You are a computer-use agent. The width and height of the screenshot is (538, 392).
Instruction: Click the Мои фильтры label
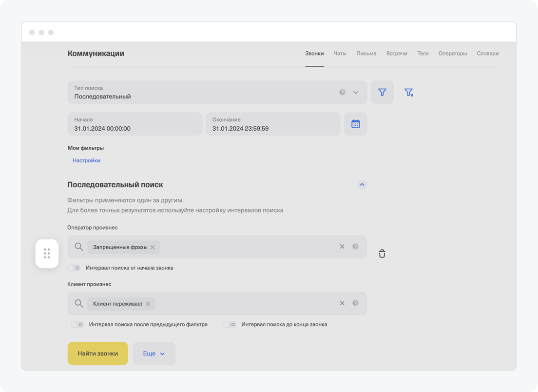coord(86,148)
